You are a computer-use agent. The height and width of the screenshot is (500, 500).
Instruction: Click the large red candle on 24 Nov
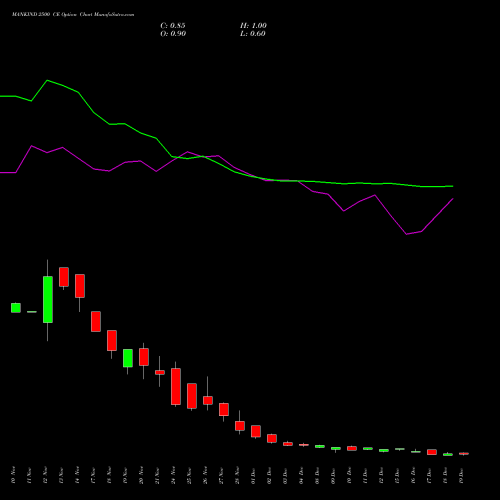point(176,387)
